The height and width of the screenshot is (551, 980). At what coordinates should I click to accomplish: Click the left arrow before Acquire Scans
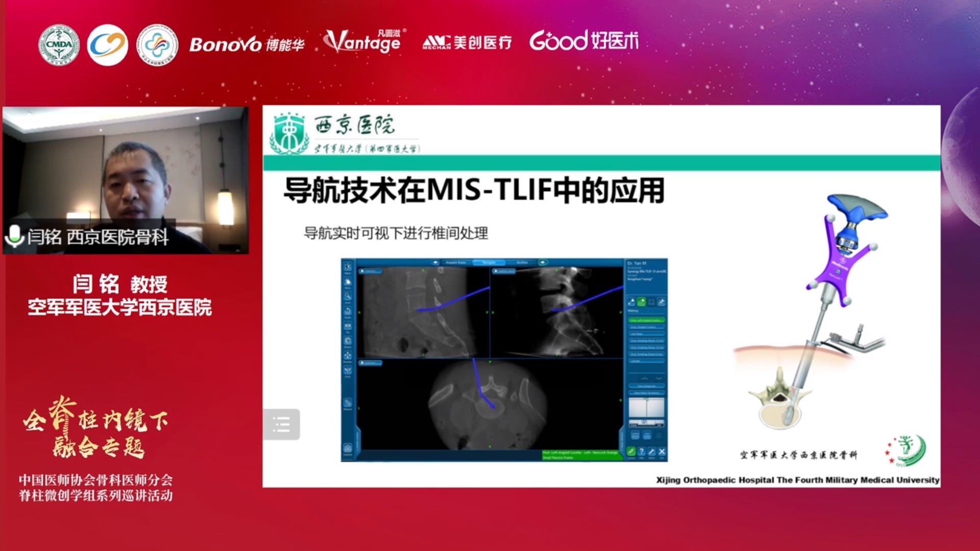(435, 262)
